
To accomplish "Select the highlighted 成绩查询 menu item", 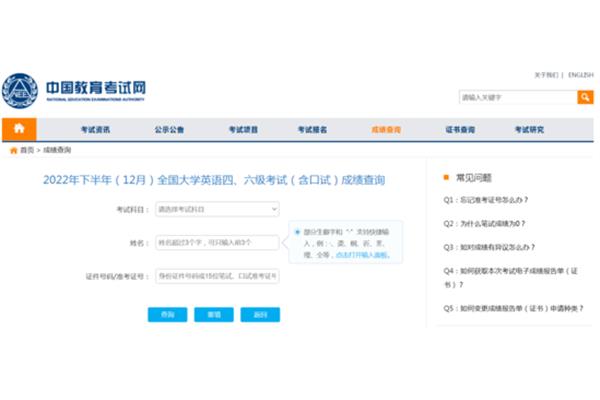I will click(x=386, y=130).
